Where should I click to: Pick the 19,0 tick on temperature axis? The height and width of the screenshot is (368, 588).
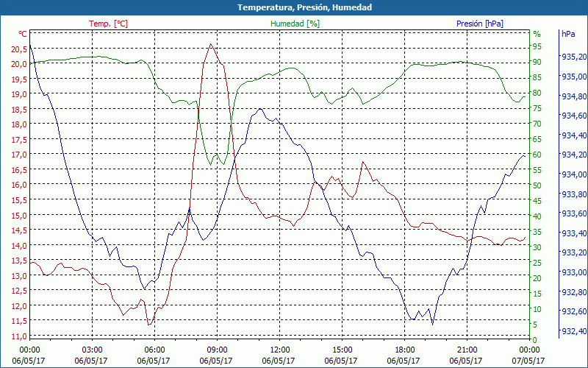[x=20, y=94]
